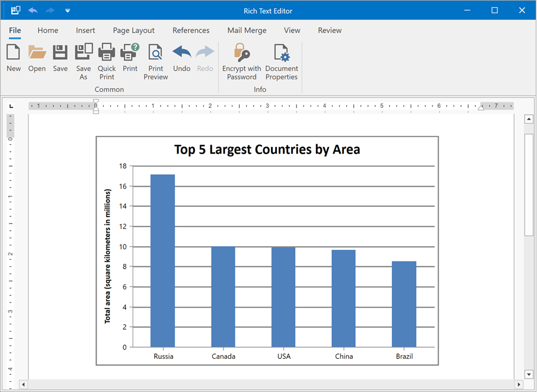Undo the last action
The height and width of the screenshot is (392, 537).
(x=181, y=58)
